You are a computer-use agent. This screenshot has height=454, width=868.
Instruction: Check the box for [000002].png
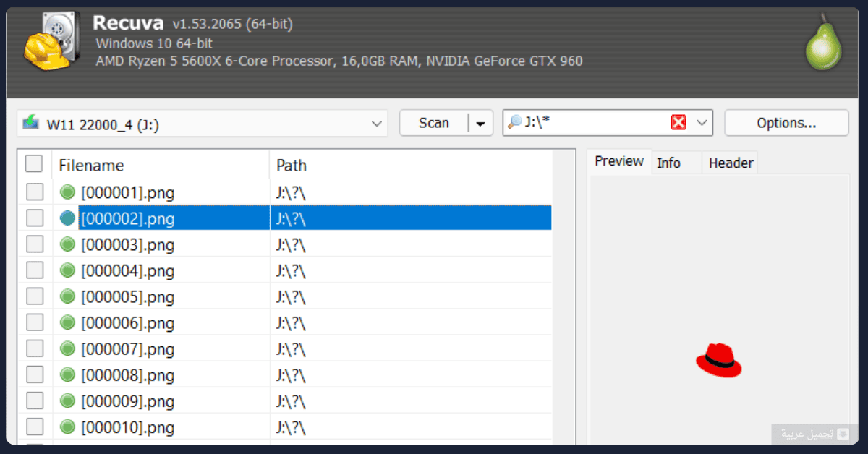click(35, 218)
